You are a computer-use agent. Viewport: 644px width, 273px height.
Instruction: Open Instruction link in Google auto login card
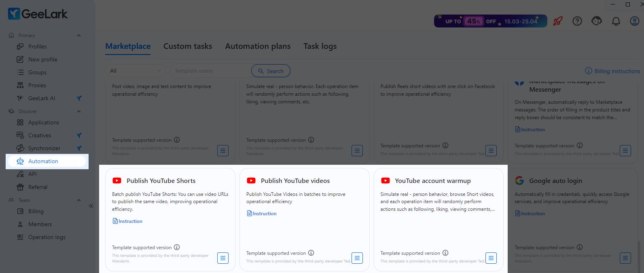[530, 214]
